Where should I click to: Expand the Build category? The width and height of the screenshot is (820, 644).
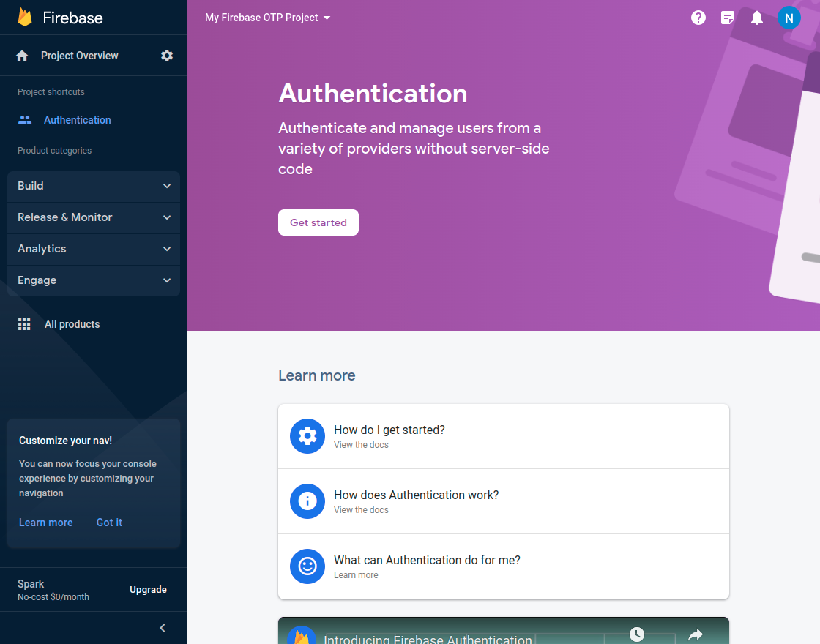pos(94,186)
